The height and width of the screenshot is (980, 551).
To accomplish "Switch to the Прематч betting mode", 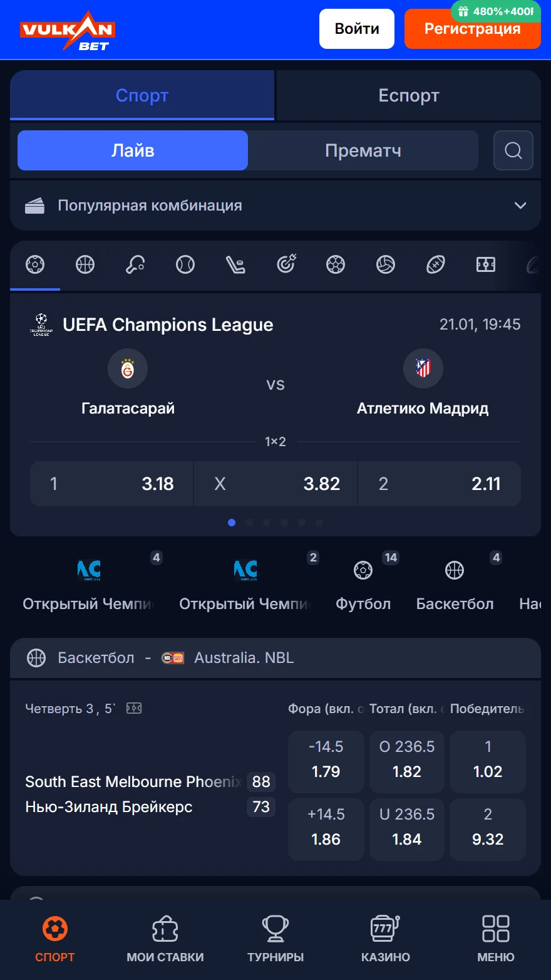I will 363,150.
